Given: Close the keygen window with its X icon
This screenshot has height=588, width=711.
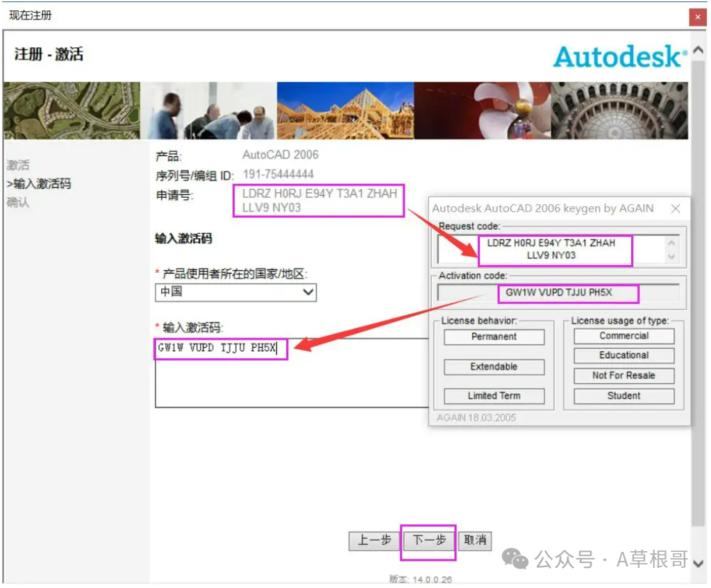Looking at the screenshot, I should (x=675, y=208).
